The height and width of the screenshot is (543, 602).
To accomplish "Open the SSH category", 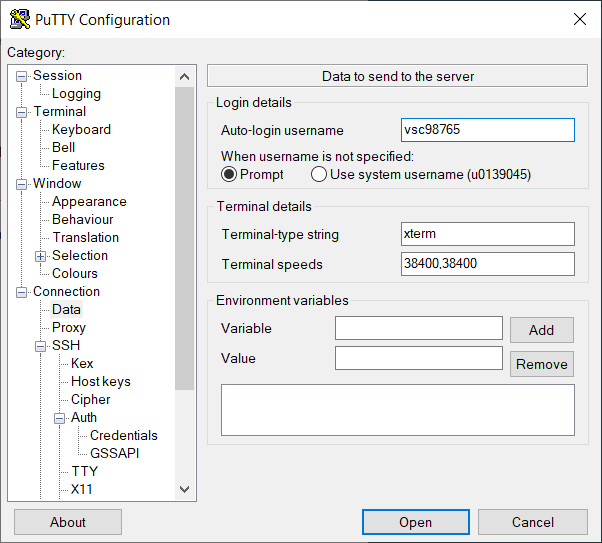I will click(x=66, y=346).
